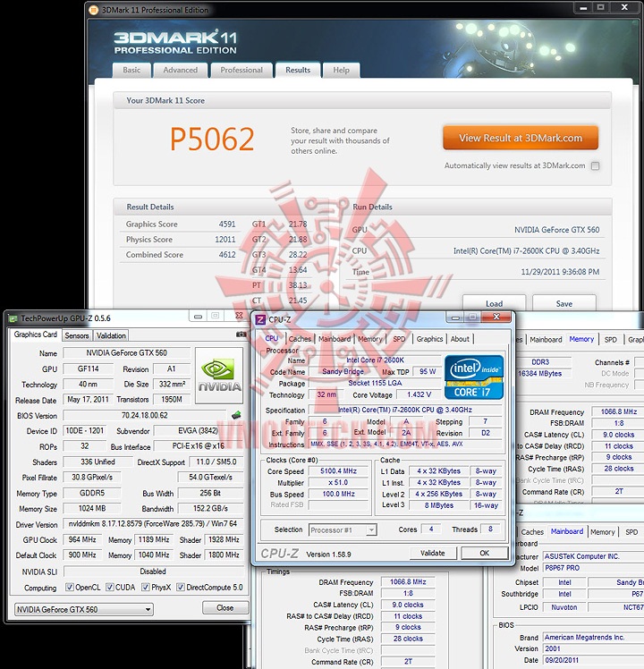Viewport: 644px width, 669px height.
Task: Click the P5062 score text
Action: click(212, 140)
